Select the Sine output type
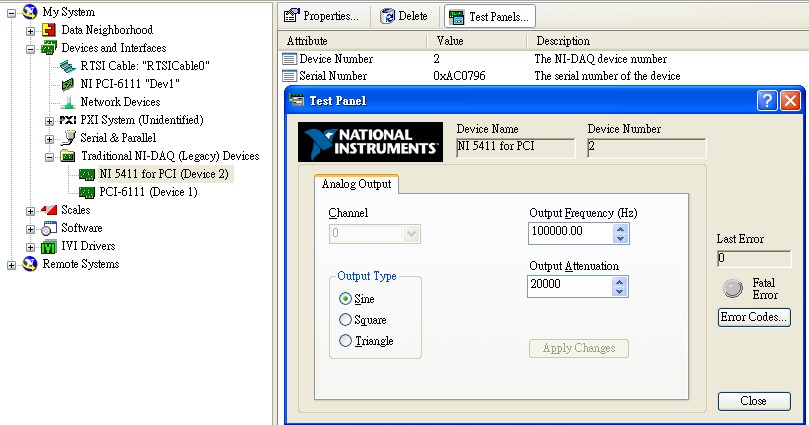This screenshot has height=425, width=809. (346, 298)
